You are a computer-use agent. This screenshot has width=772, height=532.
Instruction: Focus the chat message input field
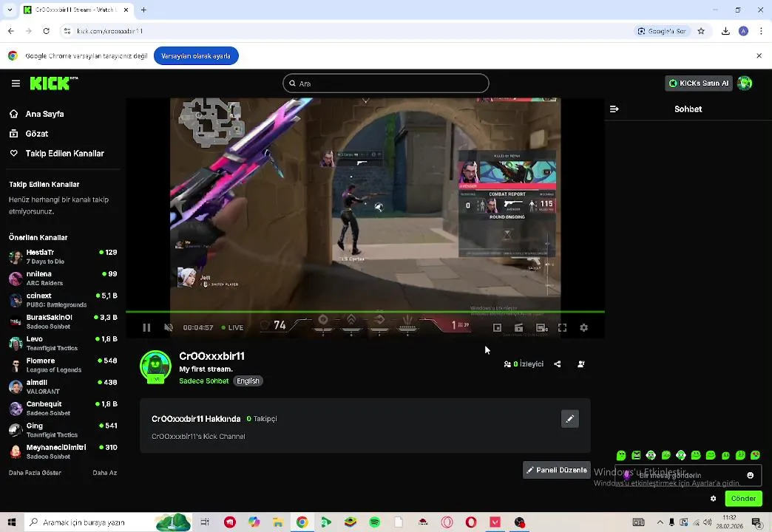pos(688,475)
